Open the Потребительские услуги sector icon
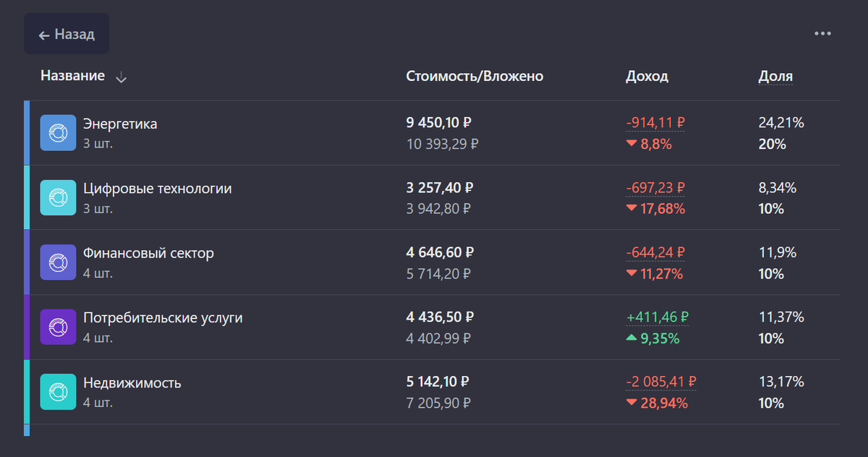This screenshot has width=868, height=457. point(58,326)
